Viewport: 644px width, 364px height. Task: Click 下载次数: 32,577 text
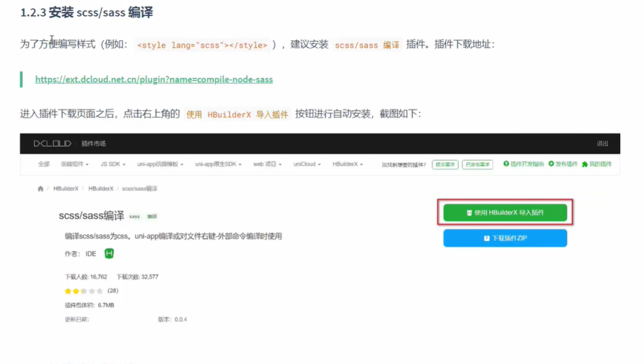[137, 277]
